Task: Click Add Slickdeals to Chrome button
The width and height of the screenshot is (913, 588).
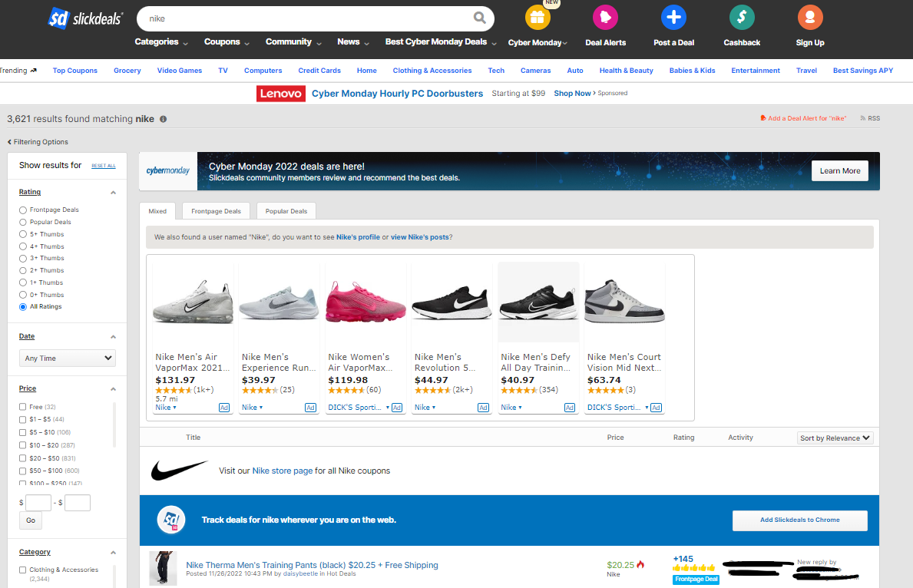Action: 799,520
